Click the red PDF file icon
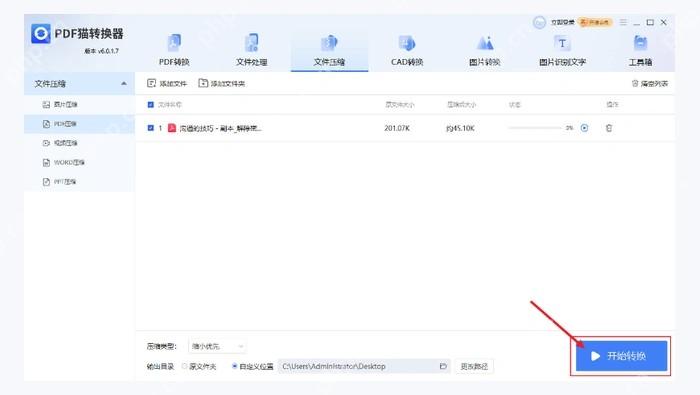Screen dimensions: 700x395 click(172, 128)
